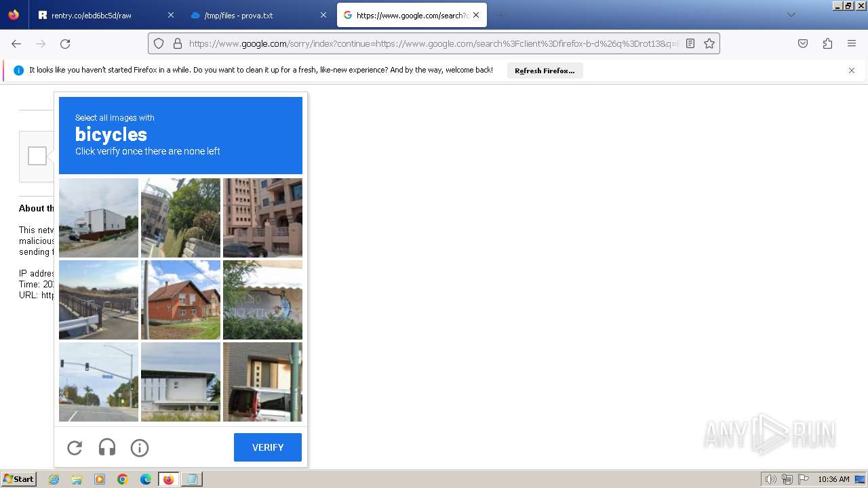This screenshot has height=488, width=868.
Task: Open Save to Pocket icon
Action: [803, 43]
